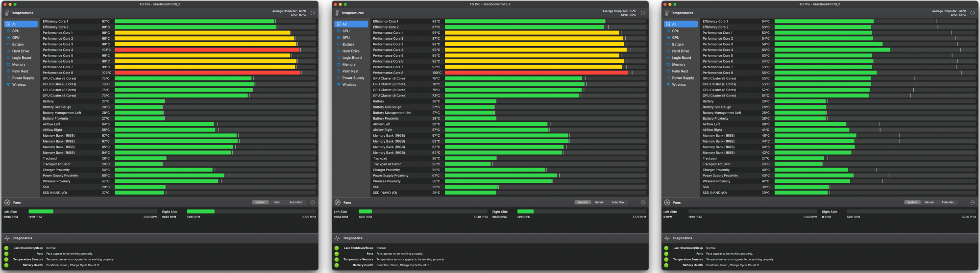Collapse Temperatures section in left window
Screen dimensions: 980x273
point(313,13)
